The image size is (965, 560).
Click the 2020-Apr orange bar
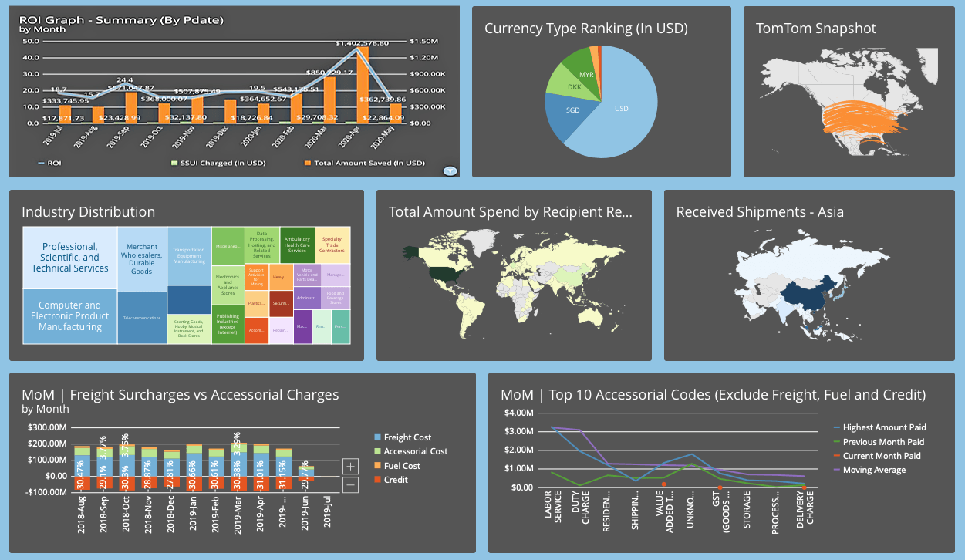tap(362, 85)
